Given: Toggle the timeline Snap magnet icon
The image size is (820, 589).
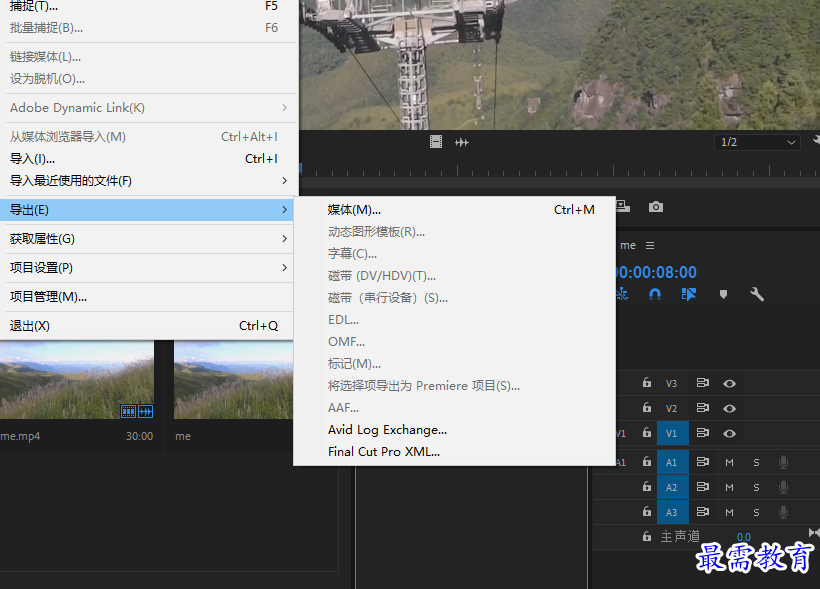Looking at the screenshot, I should pos(655,294).
